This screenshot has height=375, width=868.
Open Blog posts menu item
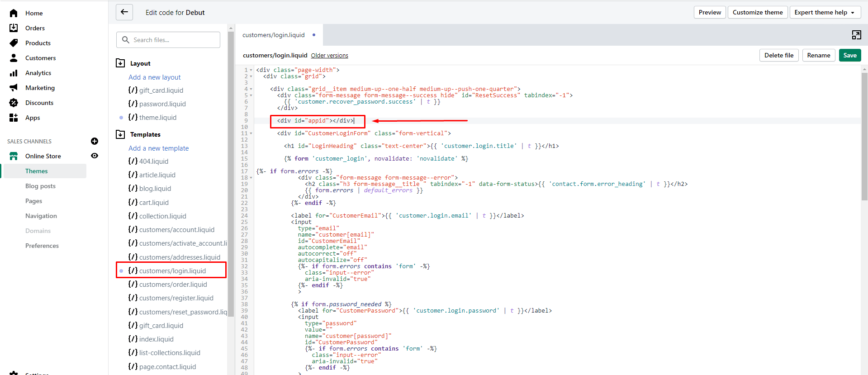pos(40,186)
